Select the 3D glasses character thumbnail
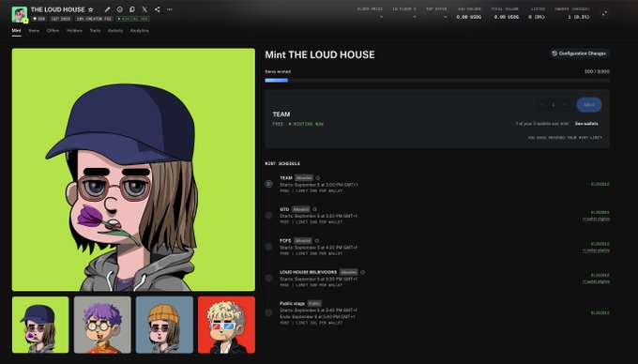The image size is (638, 364). 226,325
